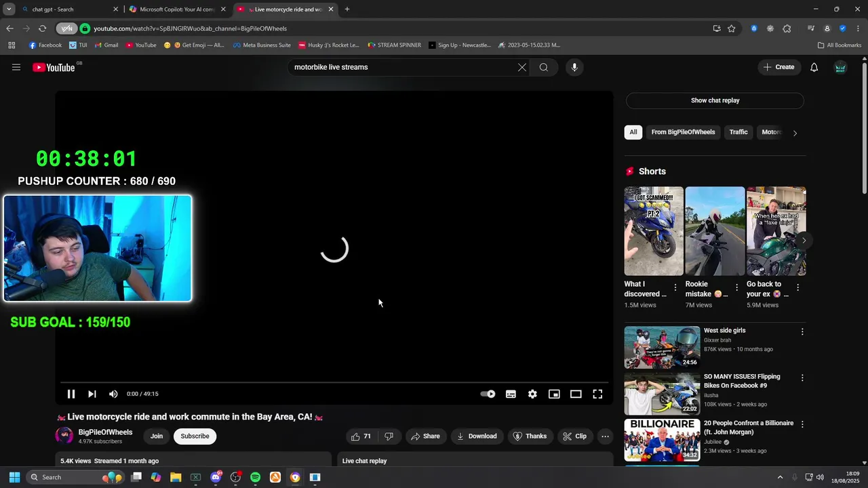Screen dimensions: 868x488
Task: Open the 'I got scammed' Short thumbnail
Action: [x=654, y=231]
